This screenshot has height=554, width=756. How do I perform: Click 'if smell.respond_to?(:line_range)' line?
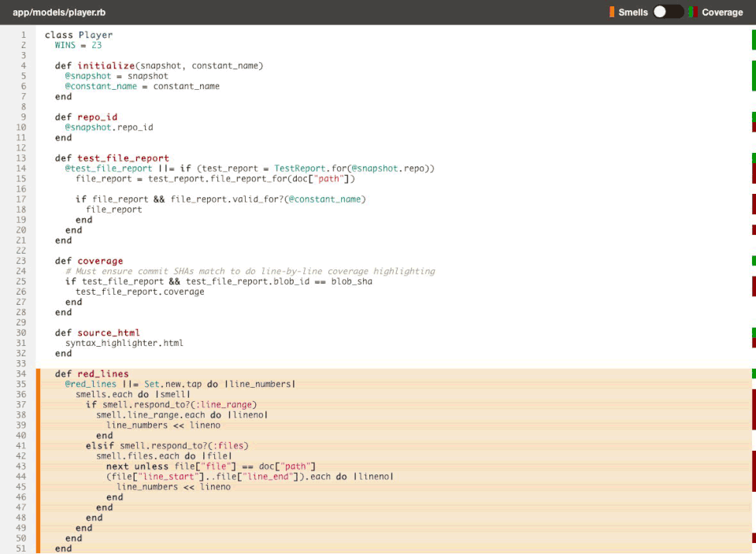click(x=171, y=404)
